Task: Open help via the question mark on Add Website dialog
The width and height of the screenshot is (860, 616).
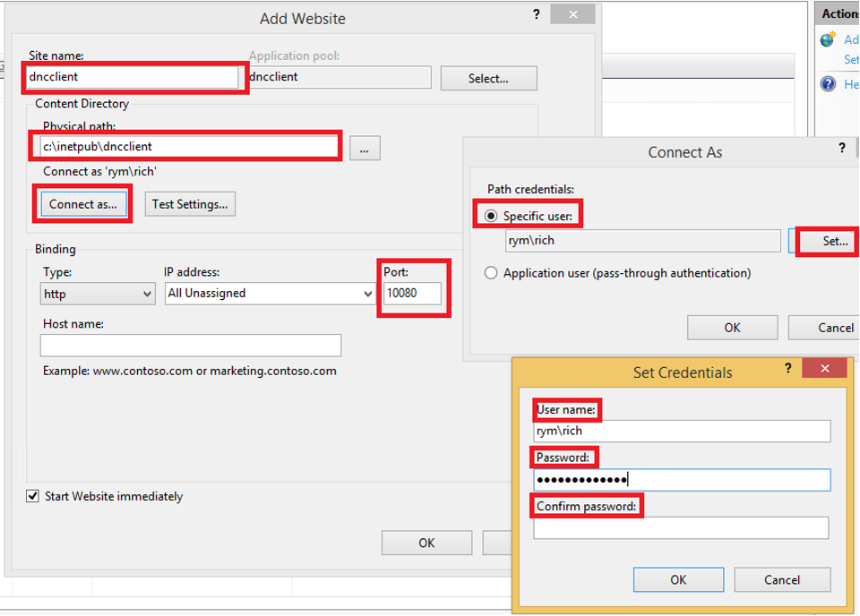Action: coord(536,14)
